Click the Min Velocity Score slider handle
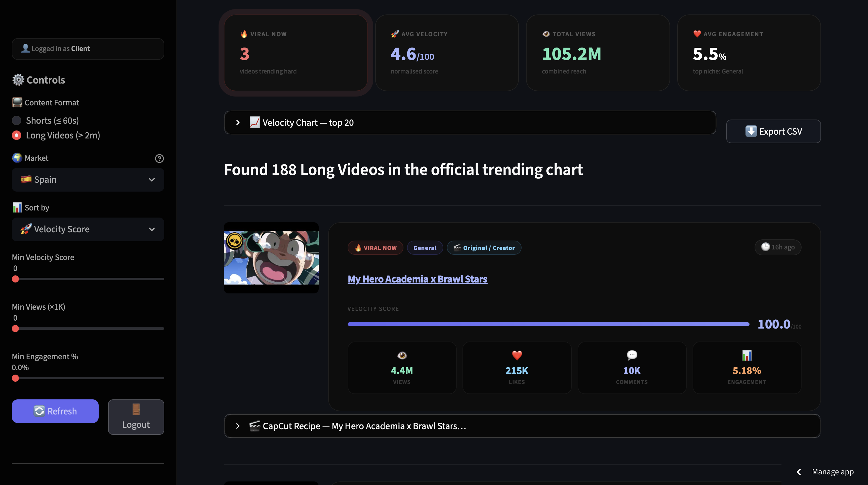868x485 pixels. [15, 279]
